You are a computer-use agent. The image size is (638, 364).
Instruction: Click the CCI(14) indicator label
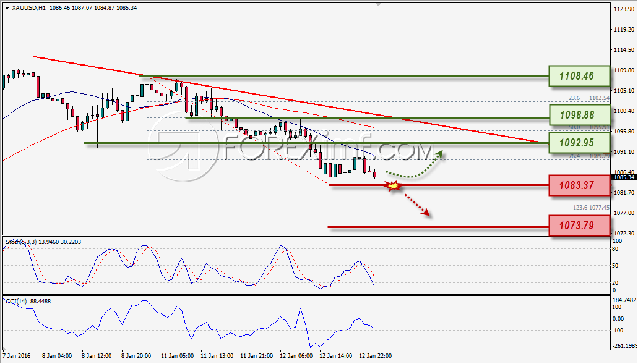(16, 302)
